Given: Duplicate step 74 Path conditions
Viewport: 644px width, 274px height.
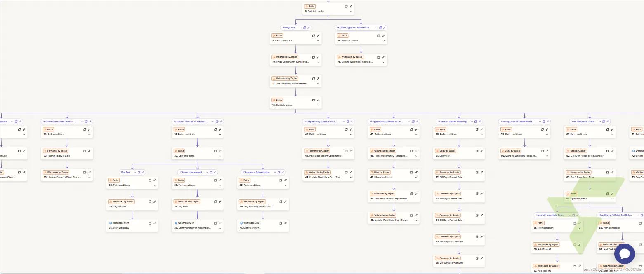Looking at the screenshot, I should point(379,35).
